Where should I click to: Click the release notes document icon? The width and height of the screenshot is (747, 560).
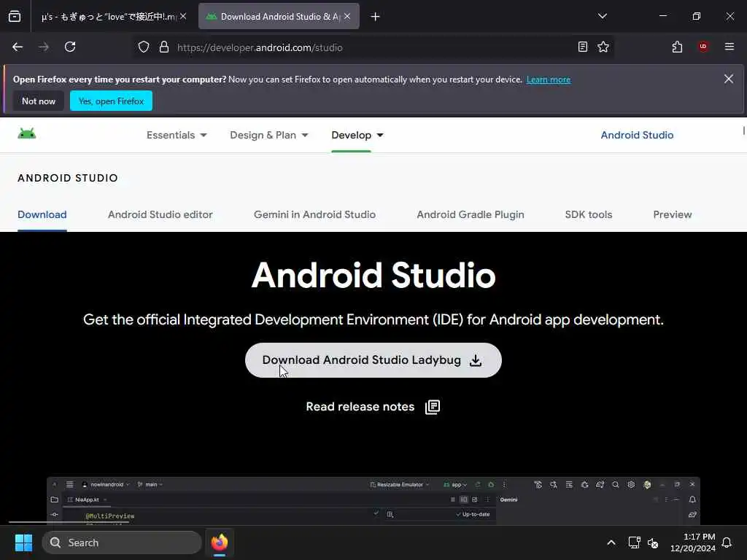pyautogui.click(x=433, y=407)
